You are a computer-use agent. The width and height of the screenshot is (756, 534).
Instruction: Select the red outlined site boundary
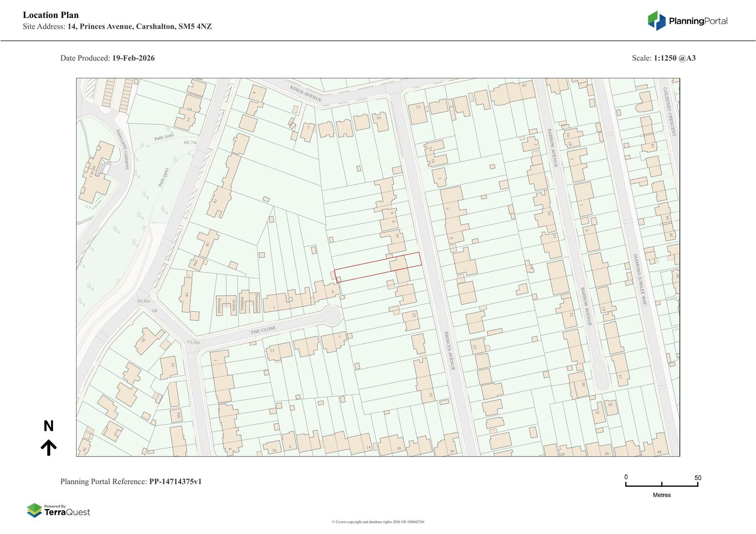point(378,267)
